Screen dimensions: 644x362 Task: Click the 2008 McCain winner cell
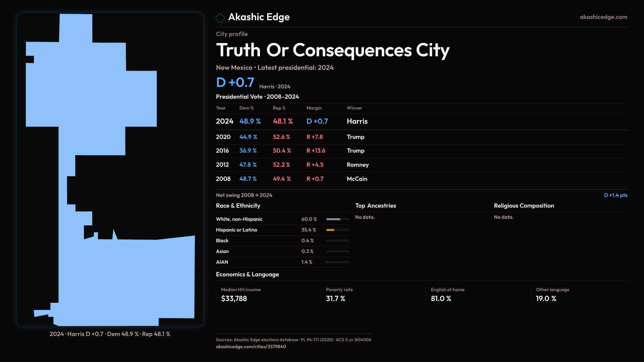click(357, 179)
